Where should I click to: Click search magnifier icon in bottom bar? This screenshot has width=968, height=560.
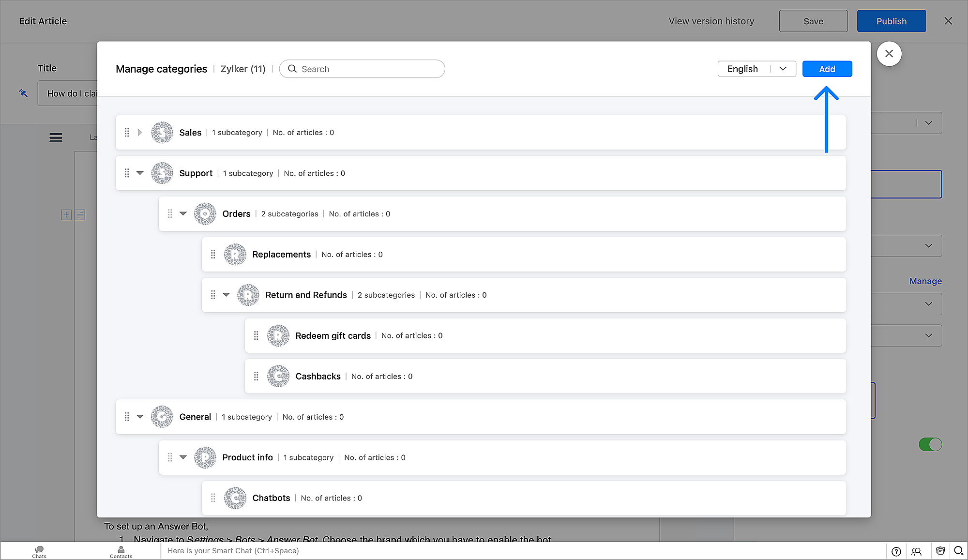pyautogui.click(x=958, y=551)
